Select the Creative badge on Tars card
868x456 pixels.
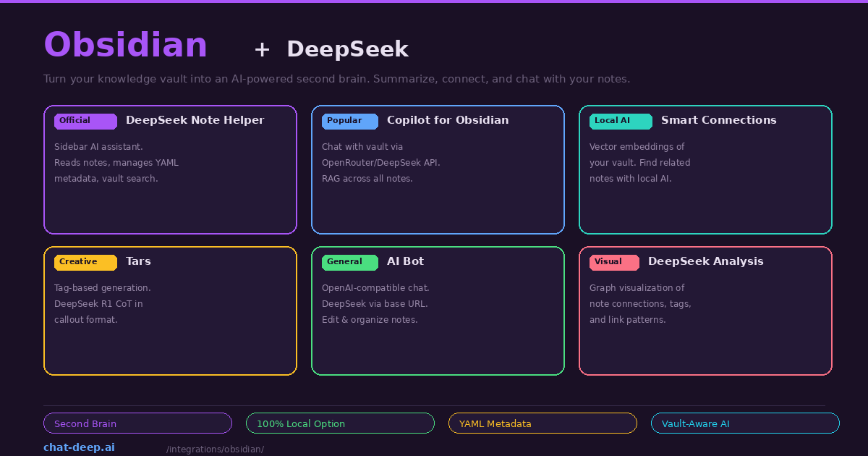pyautogui.click(x=85, y=262)
